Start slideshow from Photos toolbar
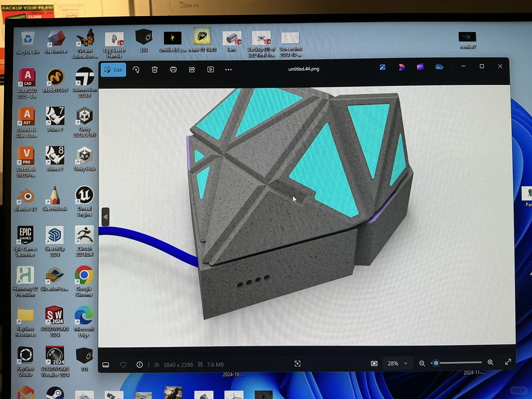The height and width of the screenshot is (399, 532). pos(211,69)
